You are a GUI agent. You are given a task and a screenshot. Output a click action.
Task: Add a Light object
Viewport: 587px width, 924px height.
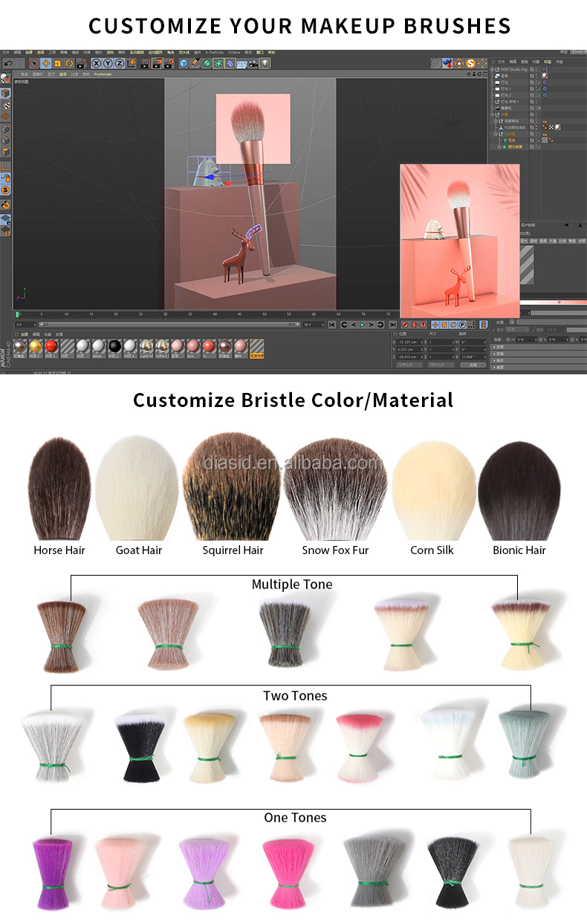[265, 63]
